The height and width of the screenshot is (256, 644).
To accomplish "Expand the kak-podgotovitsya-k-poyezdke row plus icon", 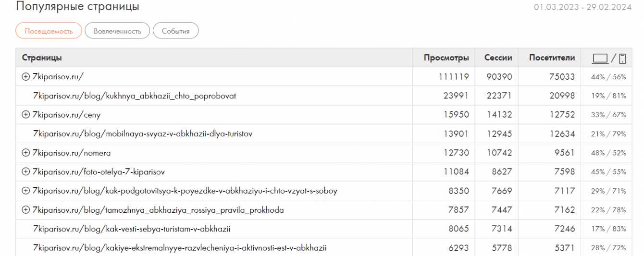I will click(x=26, y=191).
